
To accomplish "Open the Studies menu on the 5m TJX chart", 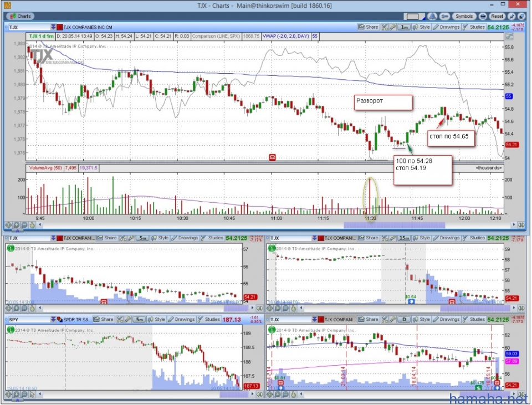I will [x=212, y=238].
